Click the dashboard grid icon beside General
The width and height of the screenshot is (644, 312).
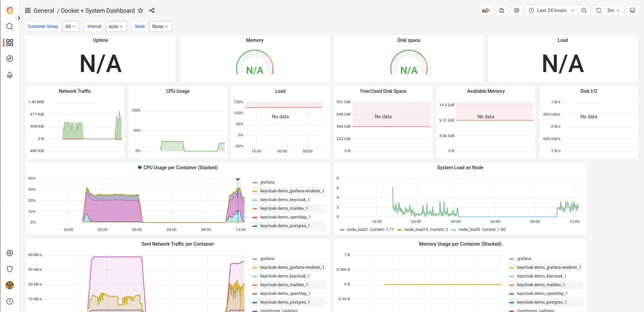tap(28, 10)
